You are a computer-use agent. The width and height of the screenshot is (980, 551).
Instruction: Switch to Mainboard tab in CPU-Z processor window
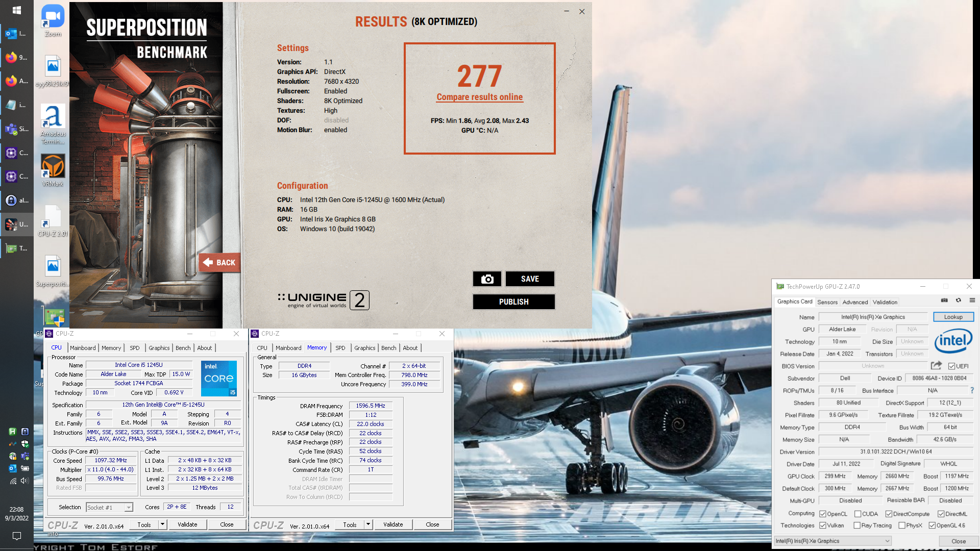(83, 348)
